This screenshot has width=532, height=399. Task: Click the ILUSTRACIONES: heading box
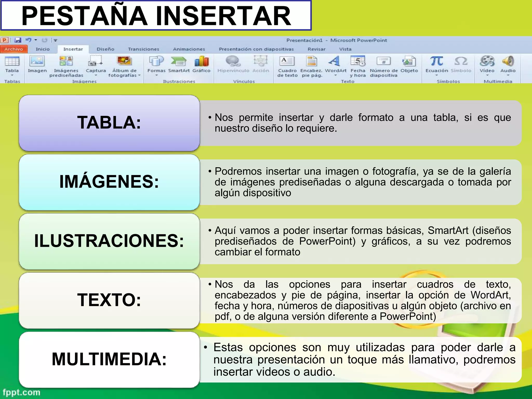point(109,241)
